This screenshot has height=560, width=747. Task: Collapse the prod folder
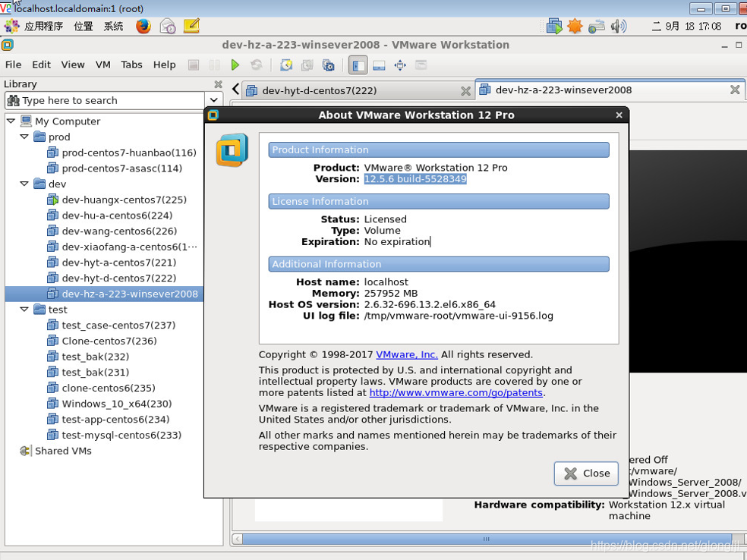[x=24, y=137]
